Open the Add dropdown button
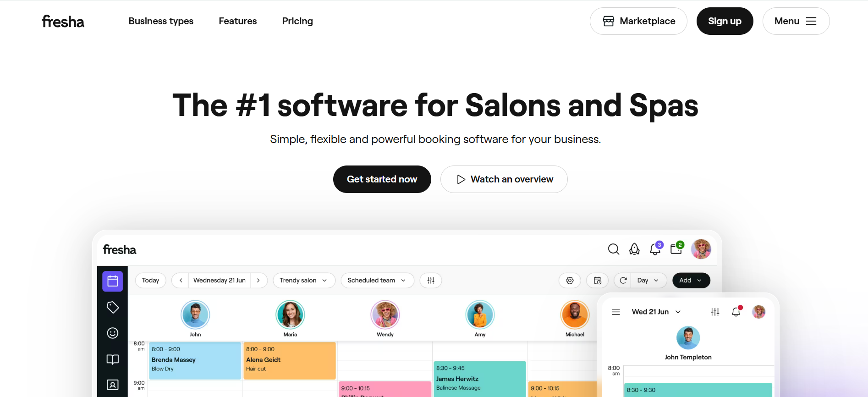868x397 pixels. click(x=691, y=280)
